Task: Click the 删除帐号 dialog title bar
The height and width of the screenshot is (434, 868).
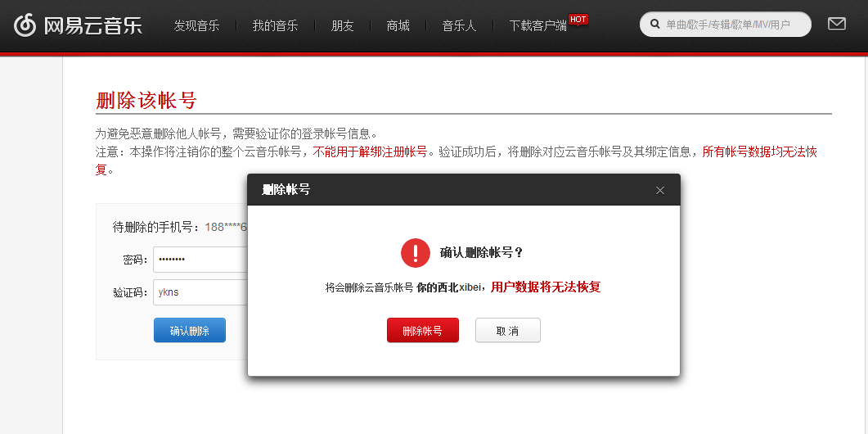Action: pos(464,189)
